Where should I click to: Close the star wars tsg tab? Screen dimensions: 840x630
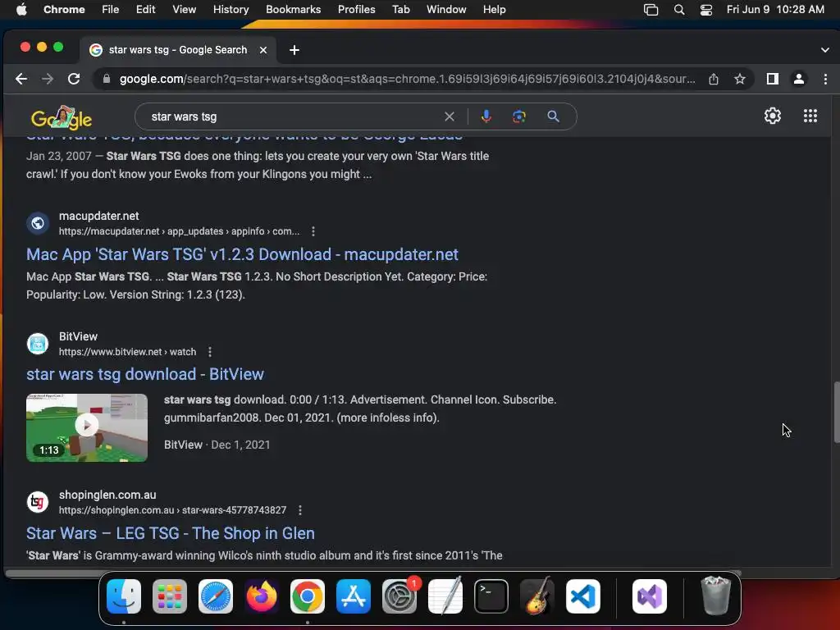click(263, 50)
